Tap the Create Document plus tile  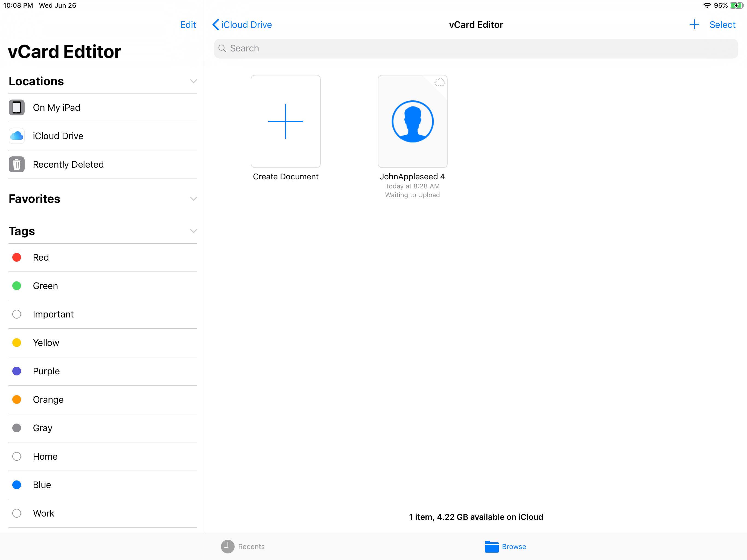[x=286, y=121]
